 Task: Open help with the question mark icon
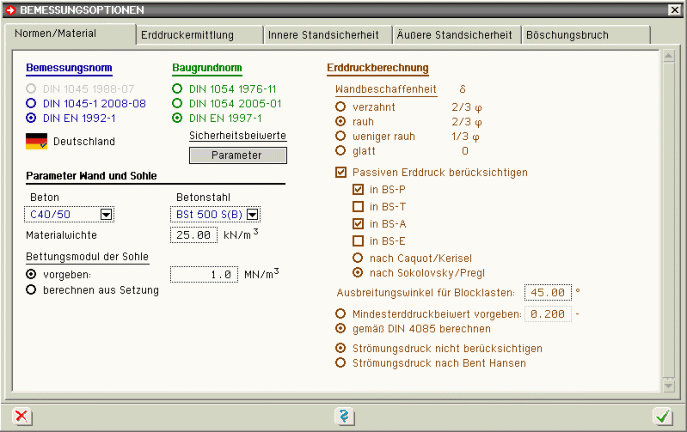343,416
